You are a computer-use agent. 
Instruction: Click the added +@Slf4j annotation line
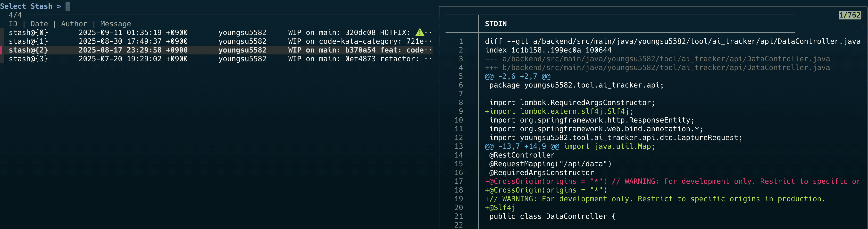500,208
